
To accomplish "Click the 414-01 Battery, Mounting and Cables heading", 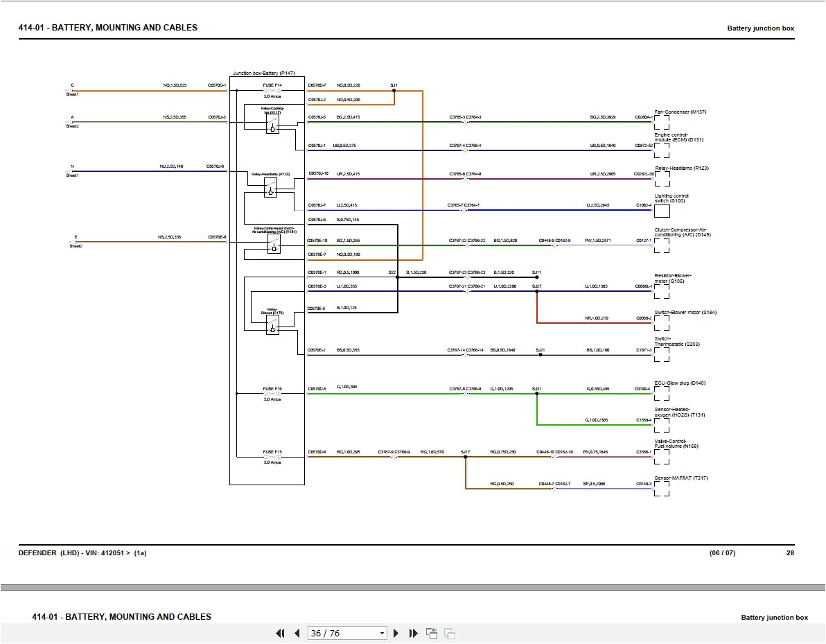I will pos(107,28).
